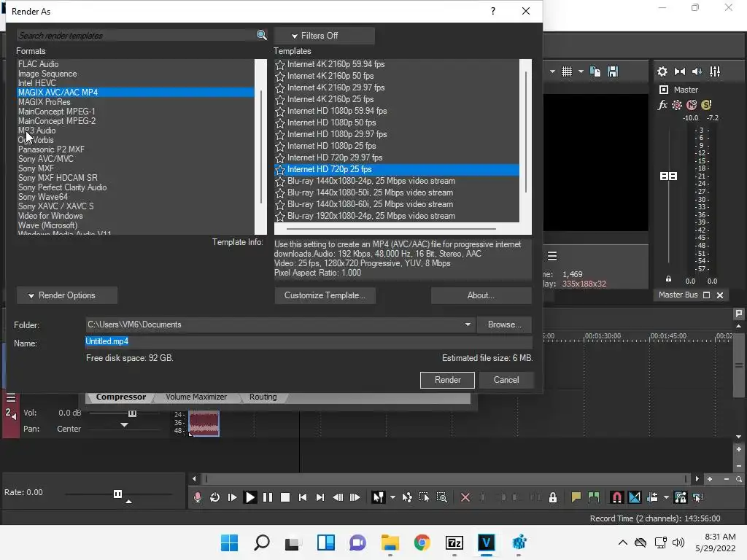Toggle star on Internet HD 720p 25 fps
747x560 pixels.
click(x=280, y=169)
